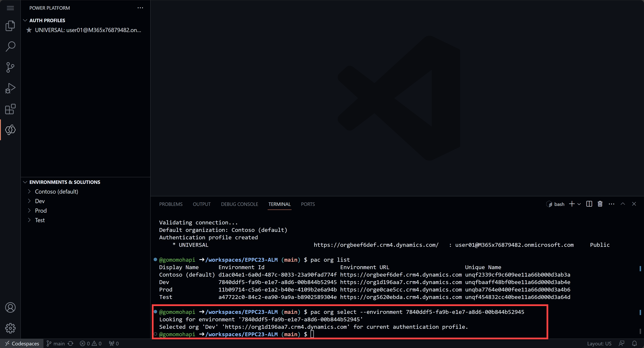Expand the Test environment
The width and height of the screenshot is (644, 348).
29,220
